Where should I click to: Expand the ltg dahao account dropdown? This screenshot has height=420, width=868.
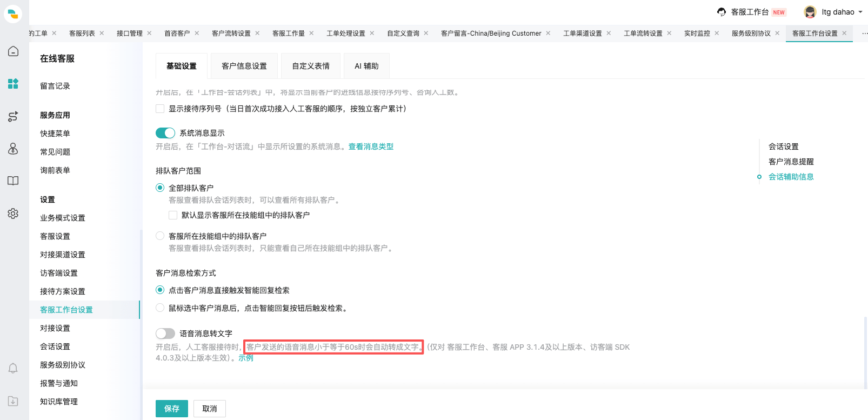coord(860,12)
